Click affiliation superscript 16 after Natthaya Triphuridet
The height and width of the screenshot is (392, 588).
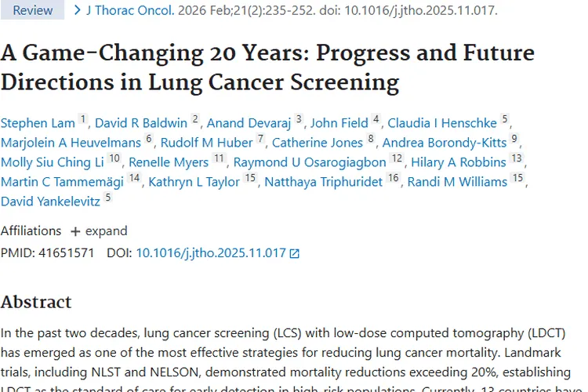[x=394, y=179]
